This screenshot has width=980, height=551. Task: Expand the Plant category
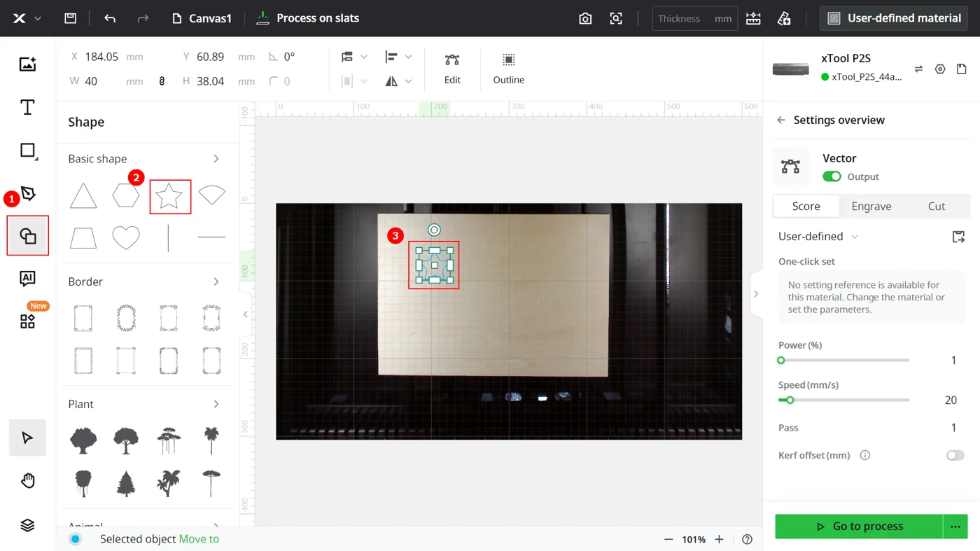point(216,404)
